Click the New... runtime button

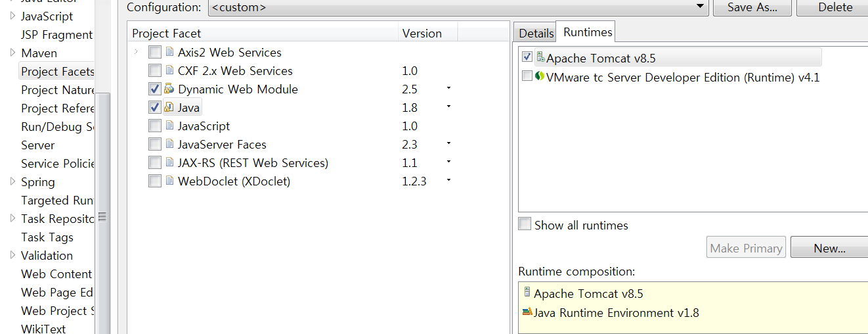click(x=829, y=248)
